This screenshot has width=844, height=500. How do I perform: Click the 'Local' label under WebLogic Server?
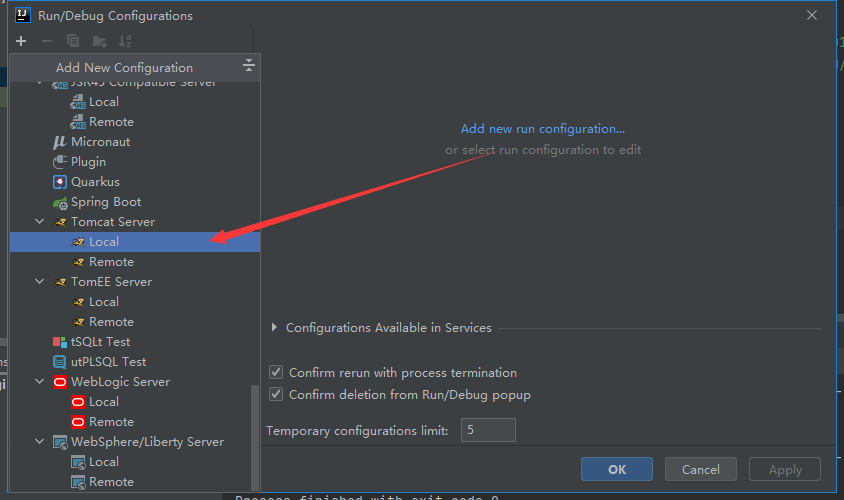point(104,402)
